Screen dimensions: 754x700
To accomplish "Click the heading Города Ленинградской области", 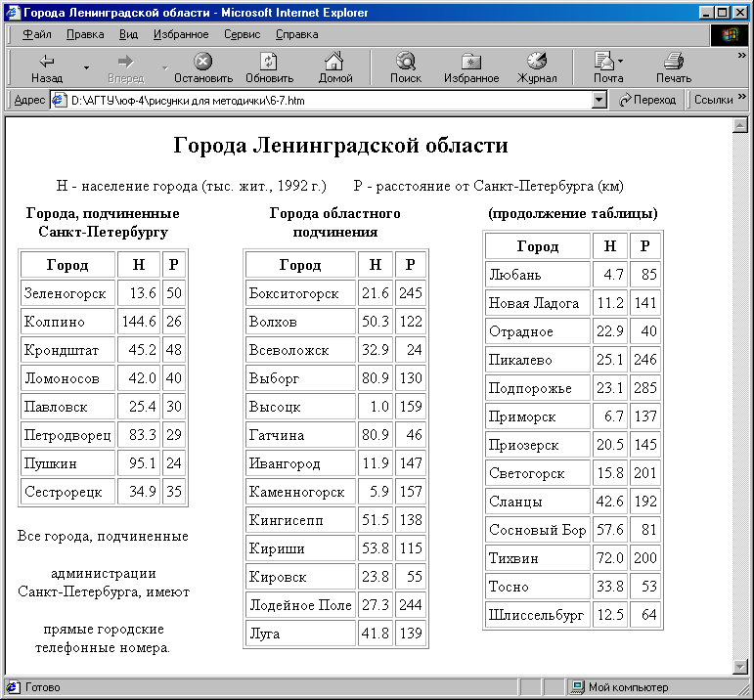I will coord(340,146).
